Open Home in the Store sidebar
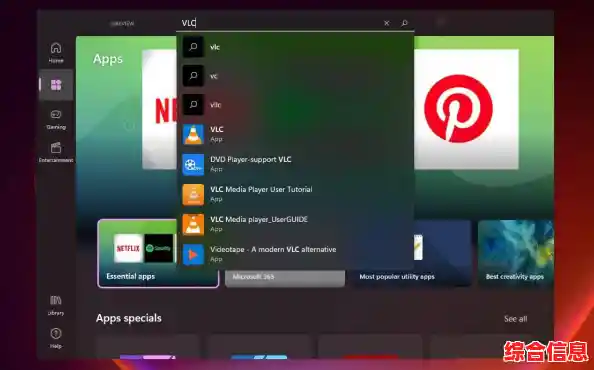 (56, 52)
